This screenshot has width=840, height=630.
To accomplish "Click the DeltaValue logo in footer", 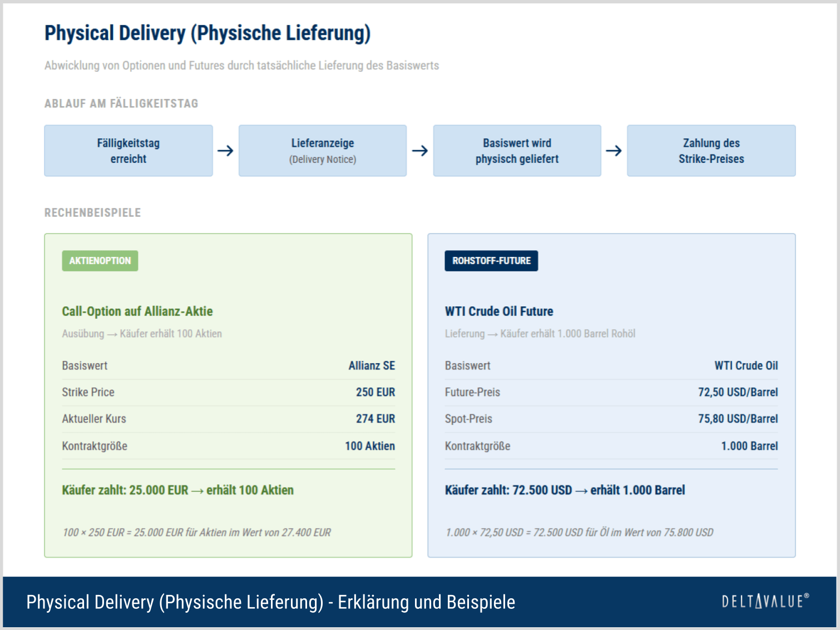I will (765, 601).
